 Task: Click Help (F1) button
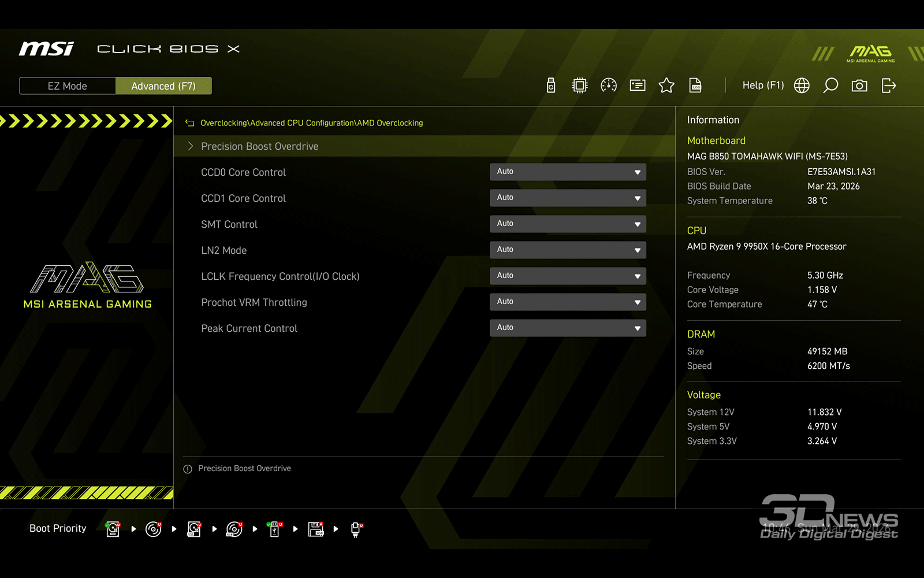point(763,86)
